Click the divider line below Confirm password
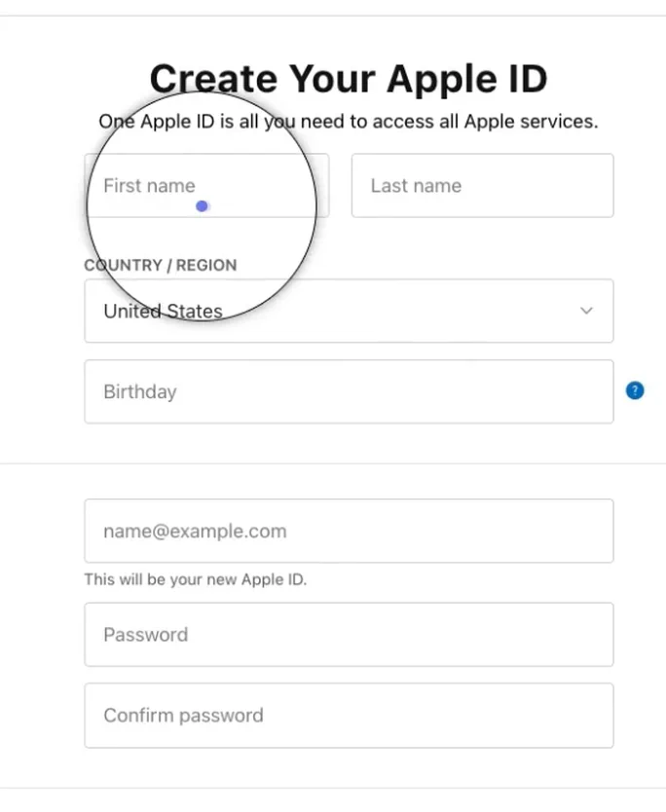The width and height of the screenshot is (666, 812). tap(333, 788)
